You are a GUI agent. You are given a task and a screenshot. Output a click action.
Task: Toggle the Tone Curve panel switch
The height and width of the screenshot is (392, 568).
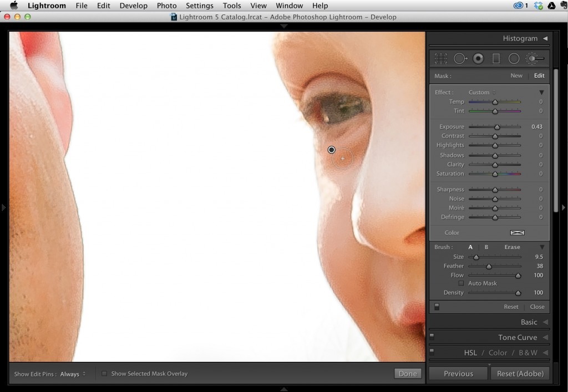(432, 336)
